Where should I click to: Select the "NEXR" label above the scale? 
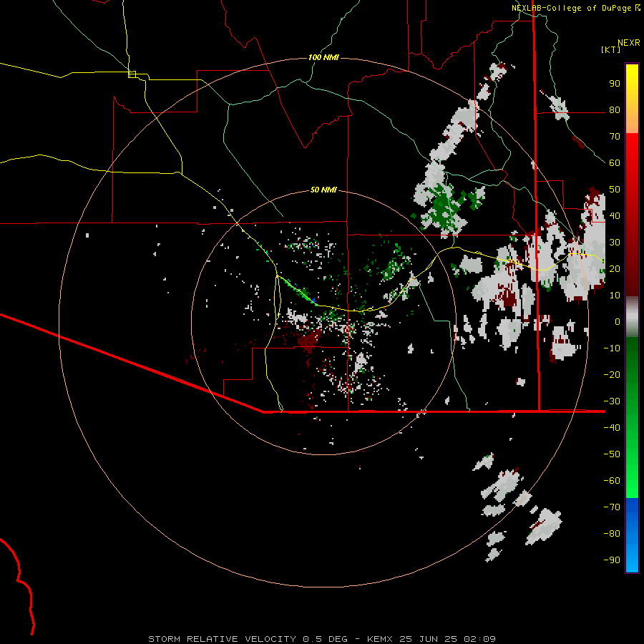[x=629, y=43]
